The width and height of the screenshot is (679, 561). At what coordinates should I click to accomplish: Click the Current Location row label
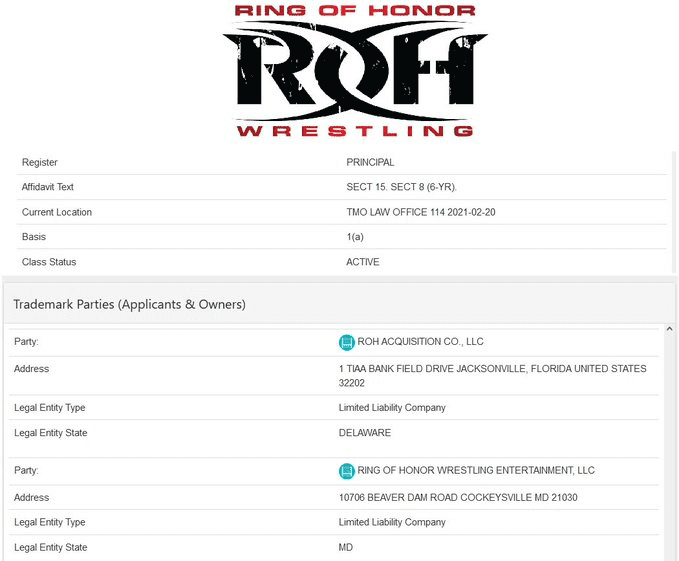click(x=57, y=212)
